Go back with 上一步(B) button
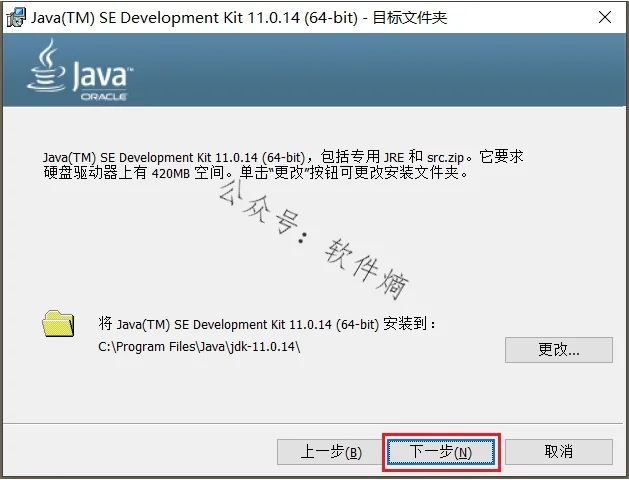The width and height of the screenshot is (629, 480). point(331,452)
